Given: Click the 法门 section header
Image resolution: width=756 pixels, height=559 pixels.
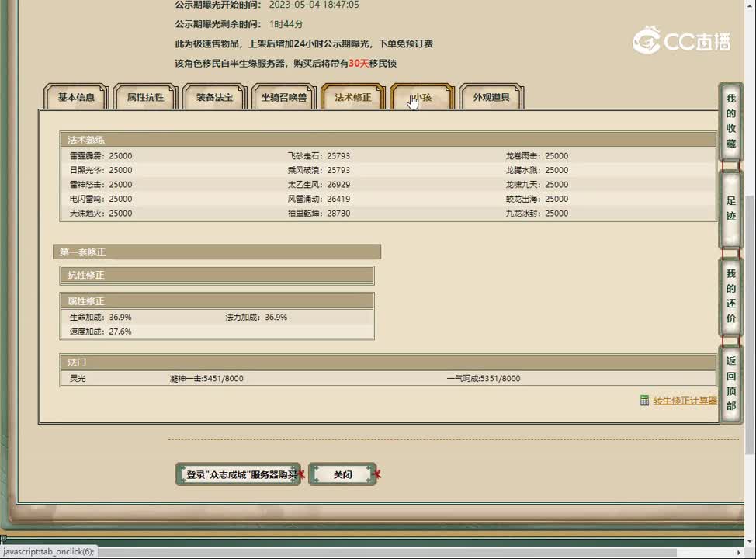Looking at the screenshot, I should tap(388, 363).
